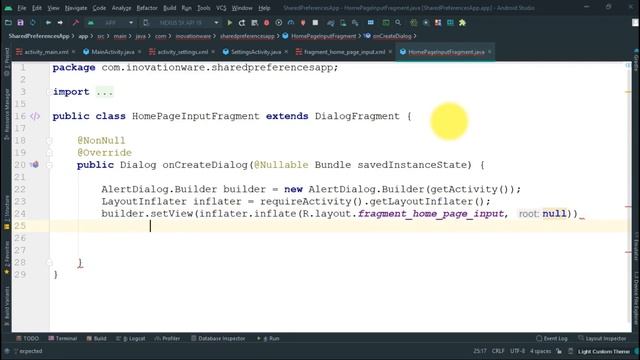Screen dimensions: 640x360
Task: Open the Build tool window at the bottom
Action: 96,338
